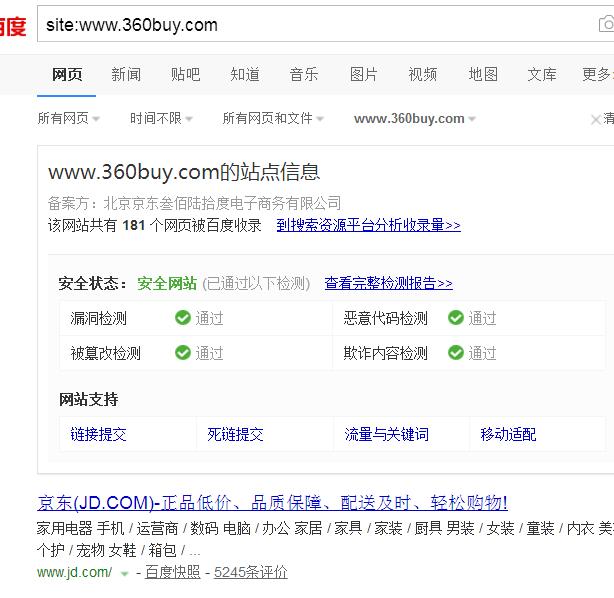Click the camera image-search icon in search box
This screenshot has height=598, width=614.
tap(607, 24)
